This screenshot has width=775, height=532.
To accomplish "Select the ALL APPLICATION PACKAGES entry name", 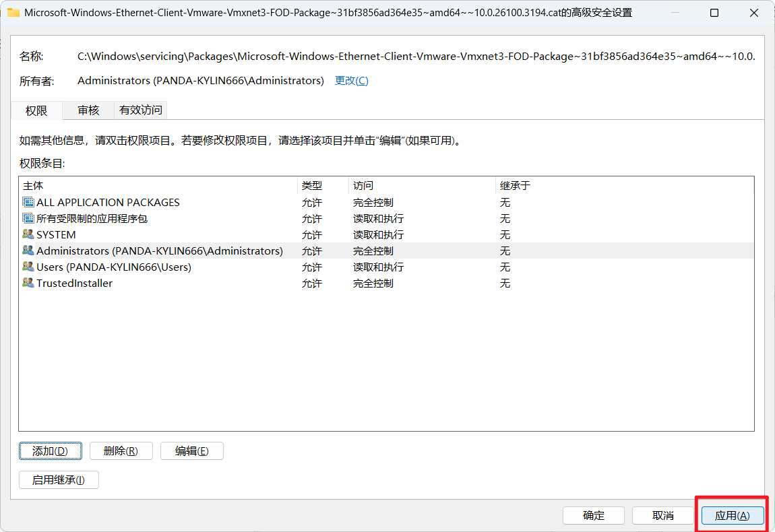I will click(x=108, y=202).
